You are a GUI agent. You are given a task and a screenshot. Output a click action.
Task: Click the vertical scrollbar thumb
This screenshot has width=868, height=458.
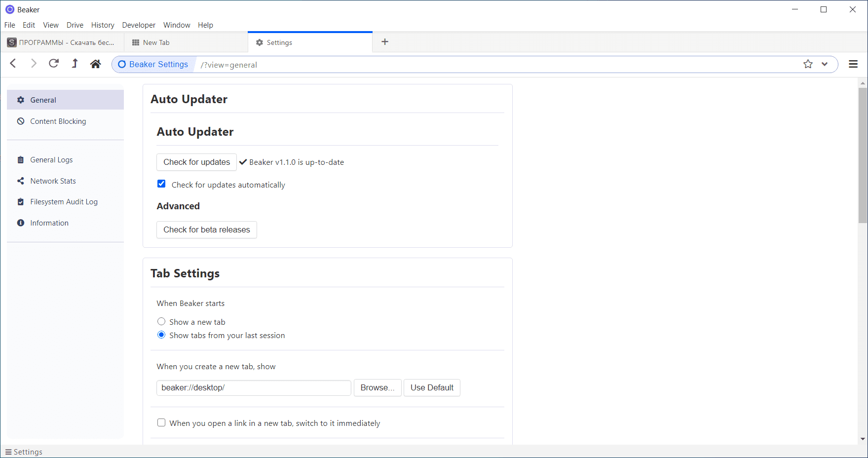(863, 155)
